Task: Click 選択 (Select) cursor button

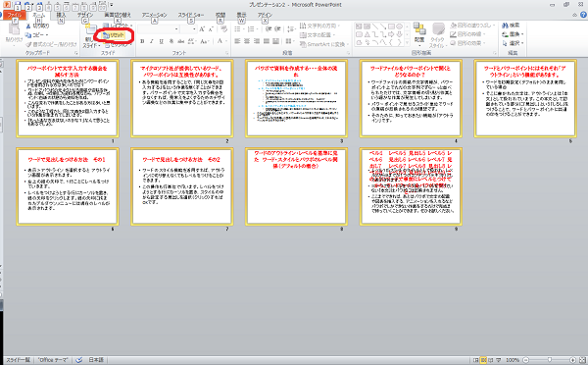Action: click(x=513, y=43)
